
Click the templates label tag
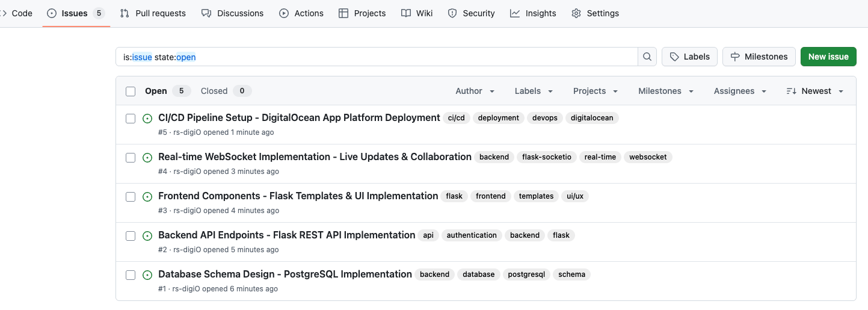[536, 196]
